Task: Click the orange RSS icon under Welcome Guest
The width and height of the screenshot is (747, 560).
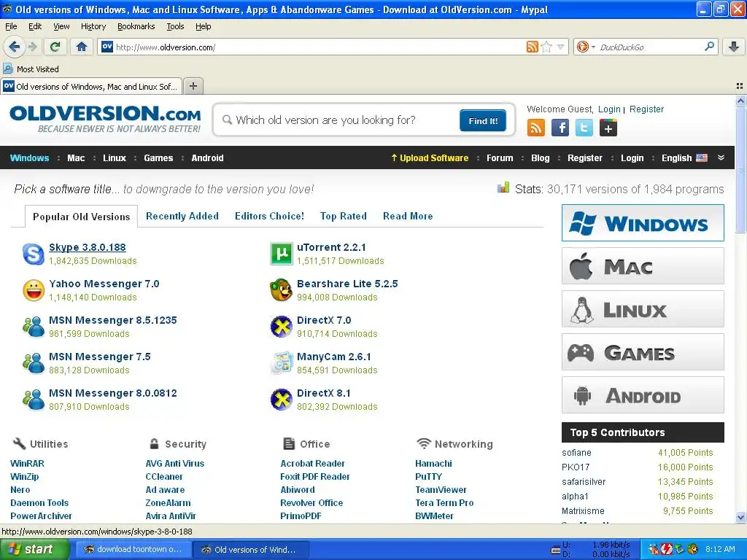Action: pos(536,128)
